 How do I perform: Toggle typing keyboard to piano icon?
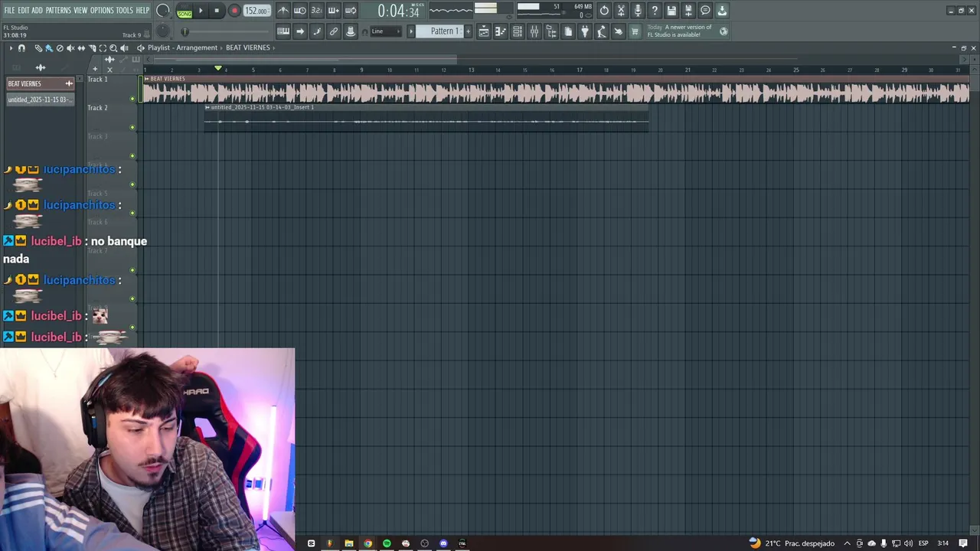(283, 31)
